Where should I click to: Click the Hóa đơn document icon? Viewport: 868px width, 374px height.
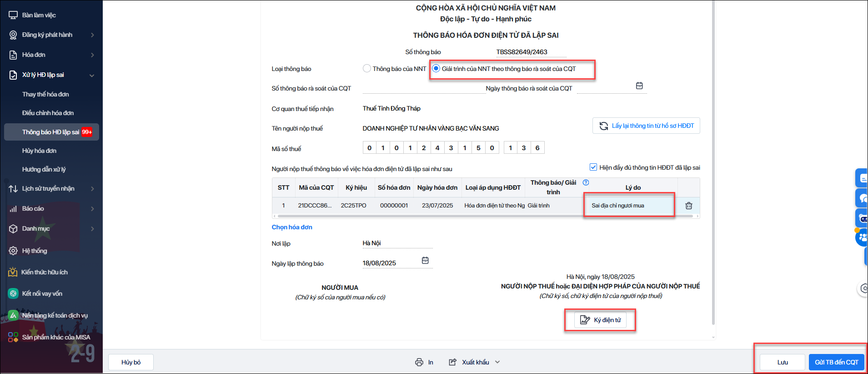click(13, 55)
